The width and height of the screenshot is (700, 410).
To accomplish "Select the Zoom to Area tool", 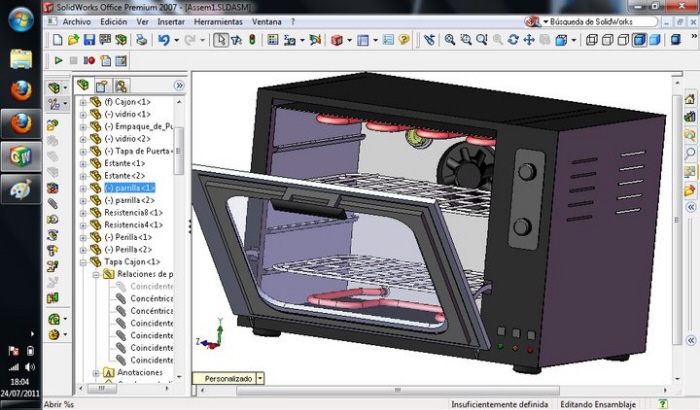I will pyautogui.click(x=466, y=40).
